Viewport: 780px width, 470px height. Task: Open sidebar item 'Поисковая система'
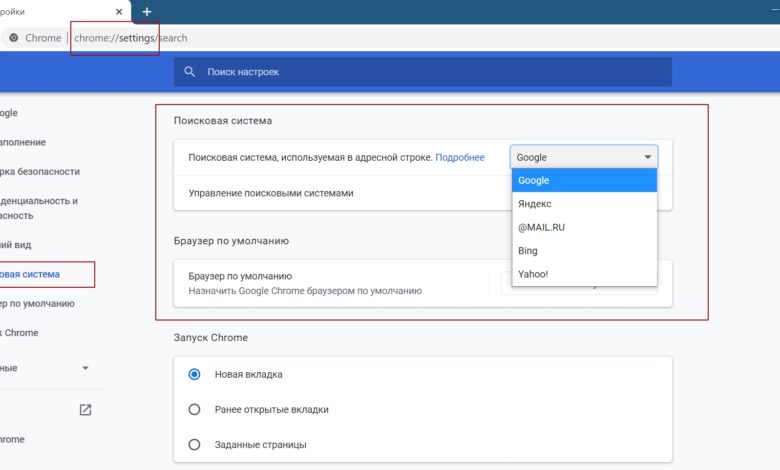30,274
